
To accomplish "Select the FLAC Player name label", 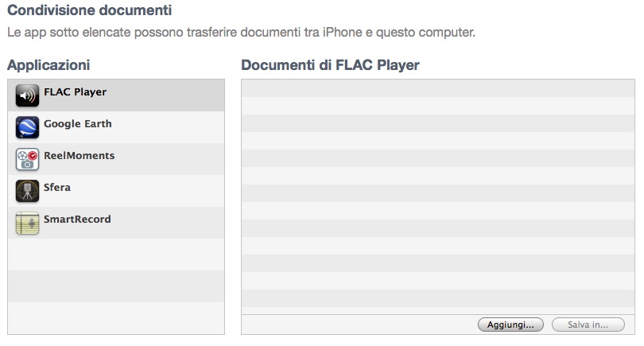I will click(x=75, y=92).
